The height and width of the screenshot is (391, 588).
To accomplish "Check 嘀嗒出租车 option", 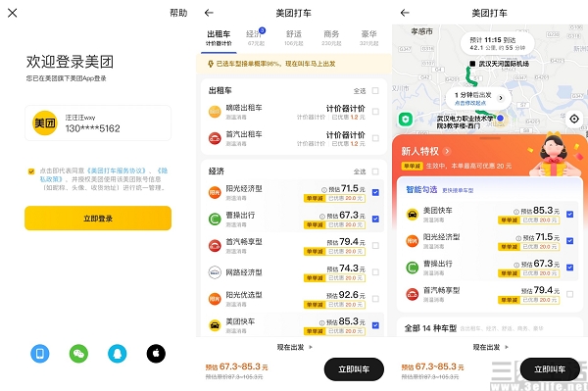I will [x=375, y=112].
